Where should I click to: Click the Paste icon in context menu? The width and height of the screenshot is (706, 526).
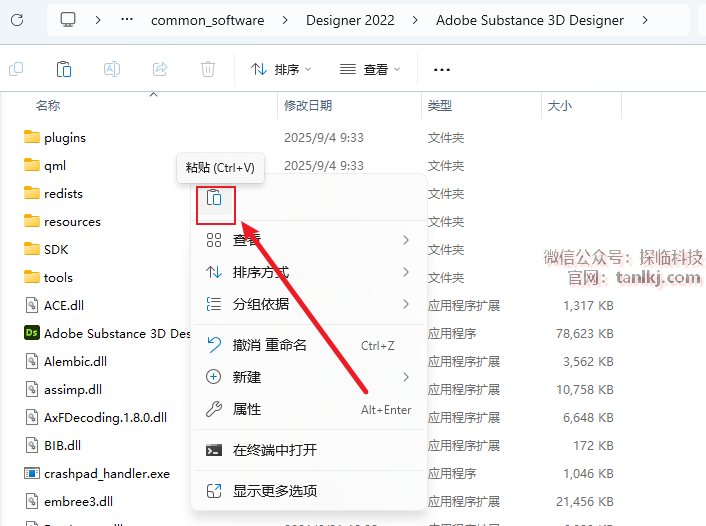click(x=214, y=198)
